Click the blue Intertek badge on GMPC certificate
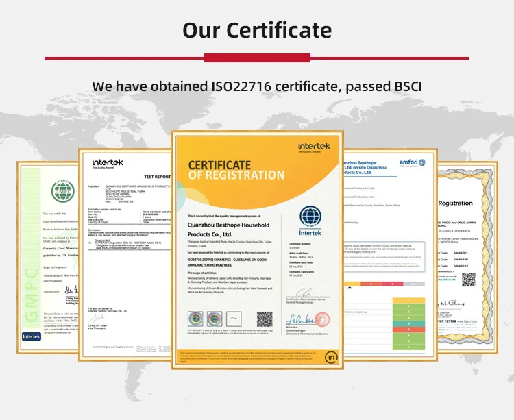514x420 pixels. click(33, 336)
